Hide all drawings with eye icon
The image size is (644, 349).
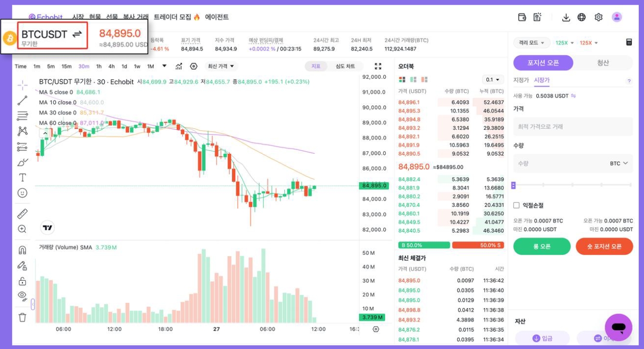[22, 296]
